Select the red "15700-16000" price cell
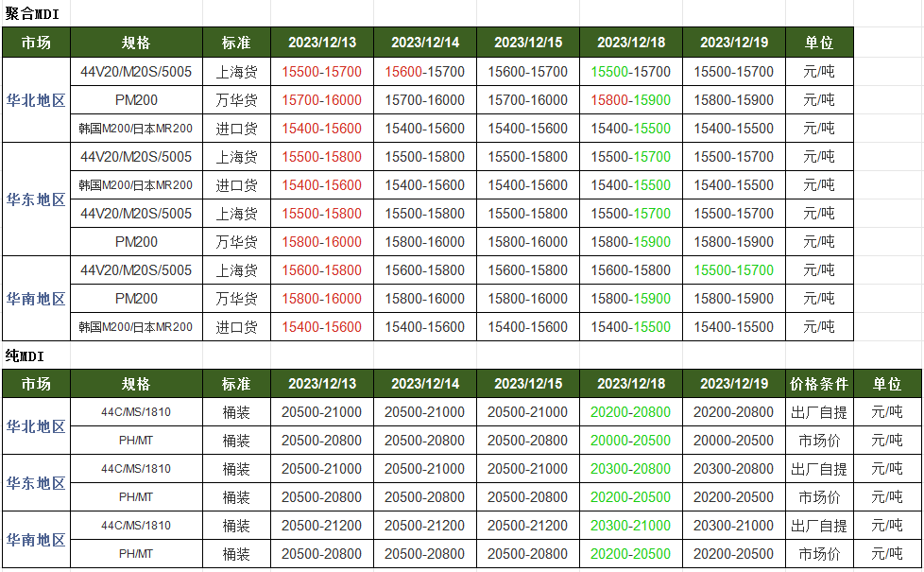924x572 pixels. [x=322, y=100]
